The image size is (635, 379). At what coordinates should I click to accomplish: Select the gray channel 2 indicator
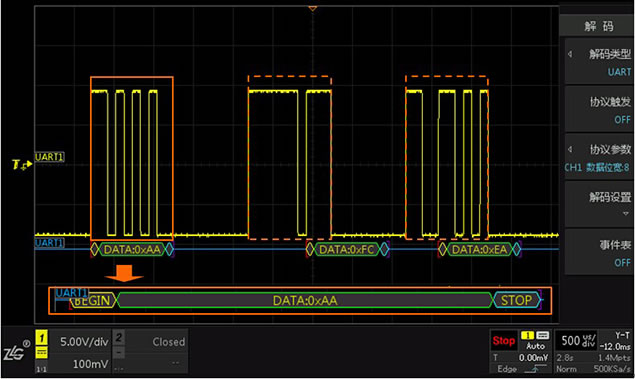click(119, 337)
